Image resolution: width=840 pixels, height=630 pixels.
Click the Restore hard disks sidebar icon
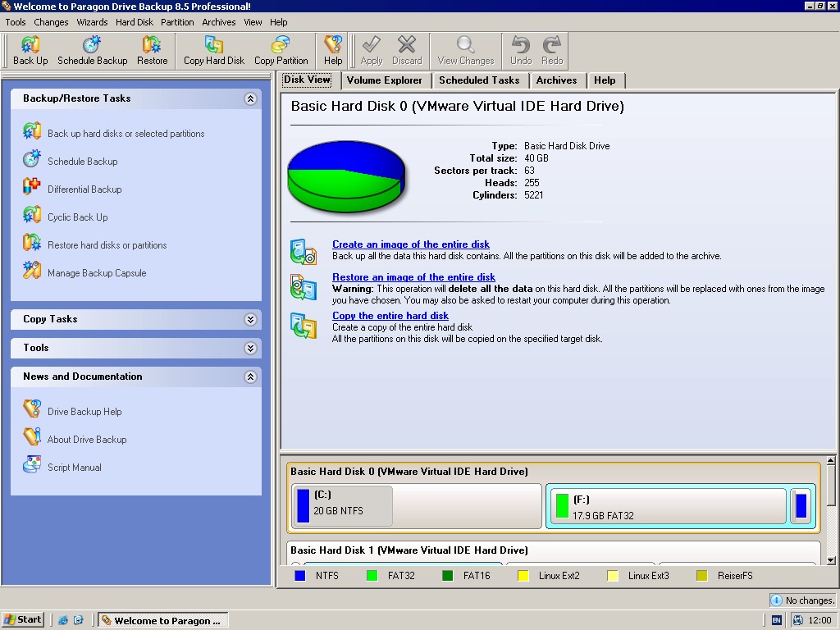32,243
